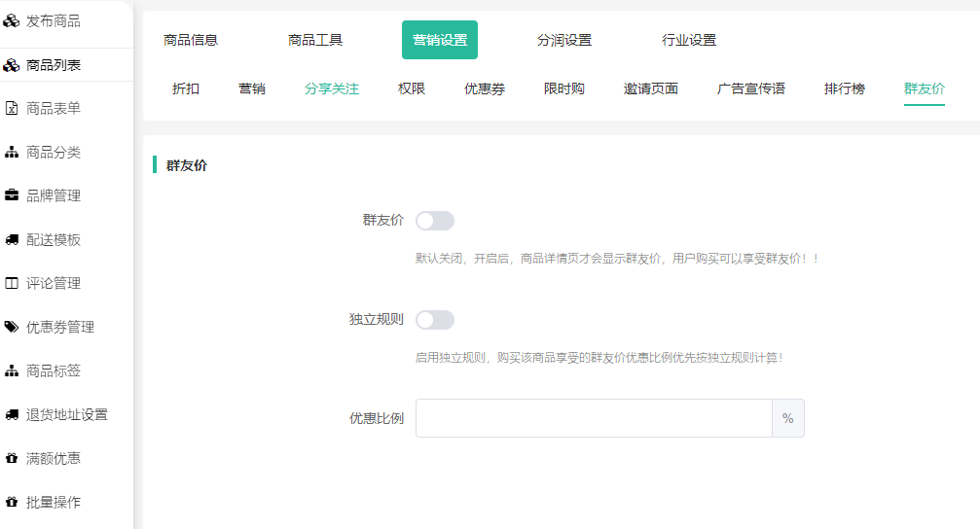
Task: Open 商品列表 in the sidebar
Action: pyautogui.click(x=54, y=65)
